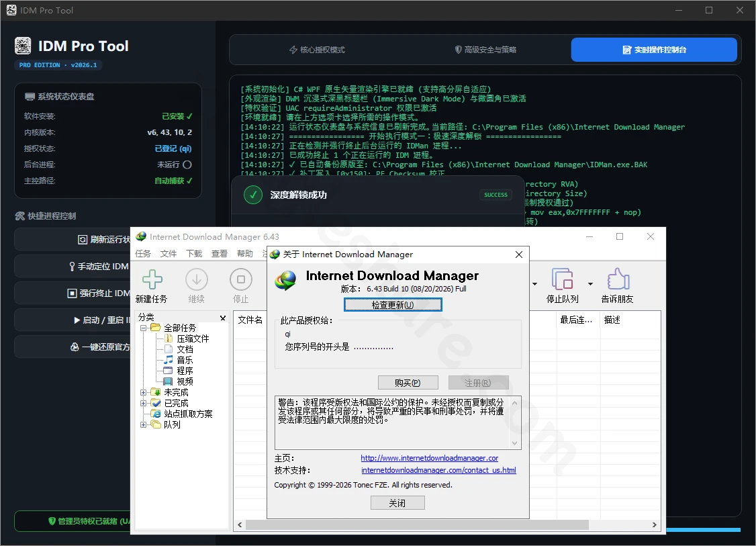Maximize the Internet Download Manager window

(620, 236)
